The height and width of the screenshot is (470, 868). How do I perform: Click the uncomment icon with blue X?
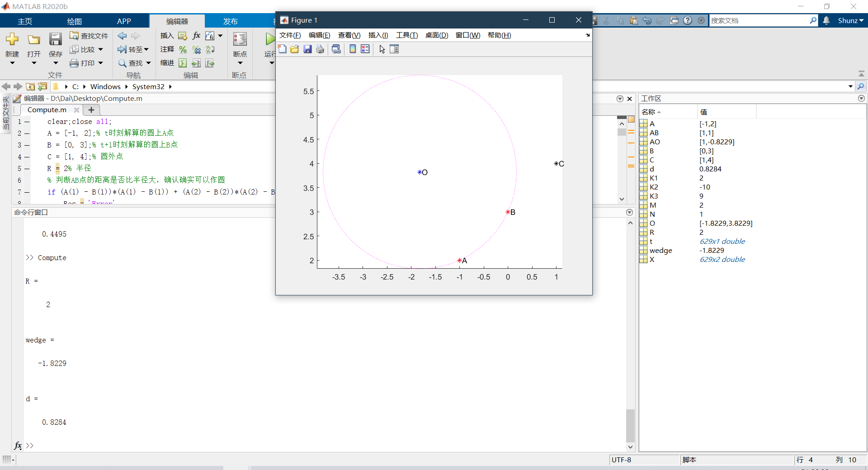click(x=196, y=49)
